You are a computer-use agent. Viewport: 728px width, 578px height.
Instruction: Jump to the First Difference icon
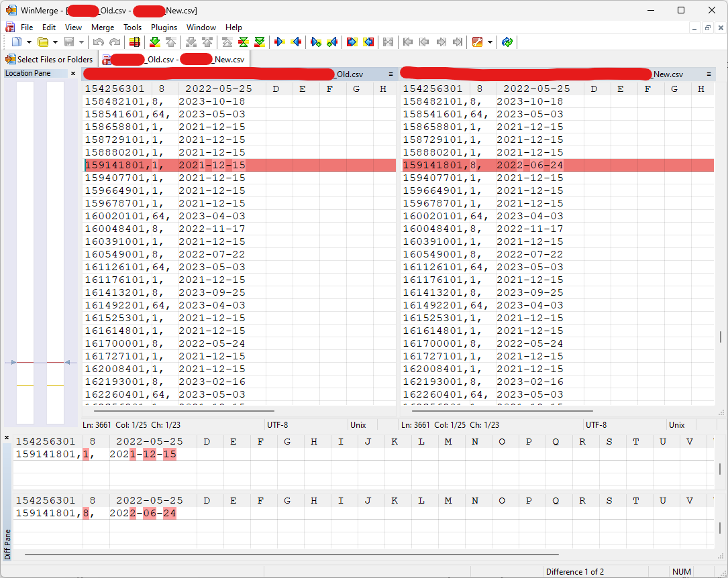227,42
